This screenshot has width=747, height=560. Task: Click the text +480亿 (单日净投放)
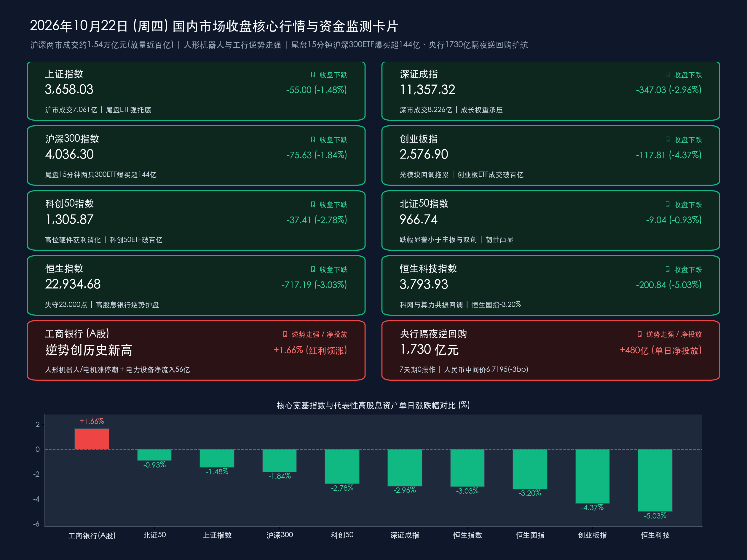point(661,350)
